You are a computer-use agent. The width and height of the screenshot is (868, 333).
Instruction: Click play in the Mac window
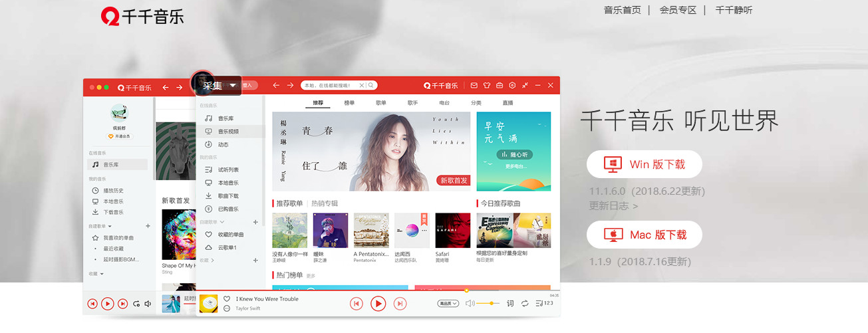point(107,304)
